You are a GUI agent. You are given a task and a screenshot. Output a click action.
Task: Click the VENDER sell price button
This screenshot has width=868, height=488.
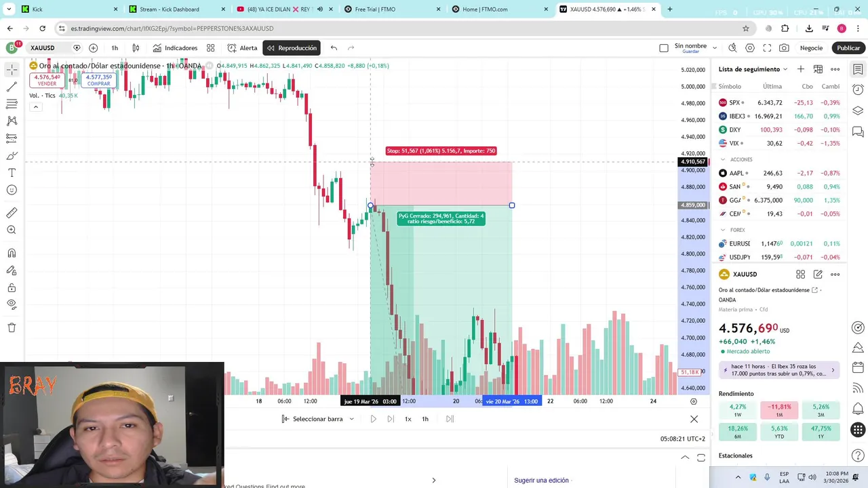click(47, 80)
